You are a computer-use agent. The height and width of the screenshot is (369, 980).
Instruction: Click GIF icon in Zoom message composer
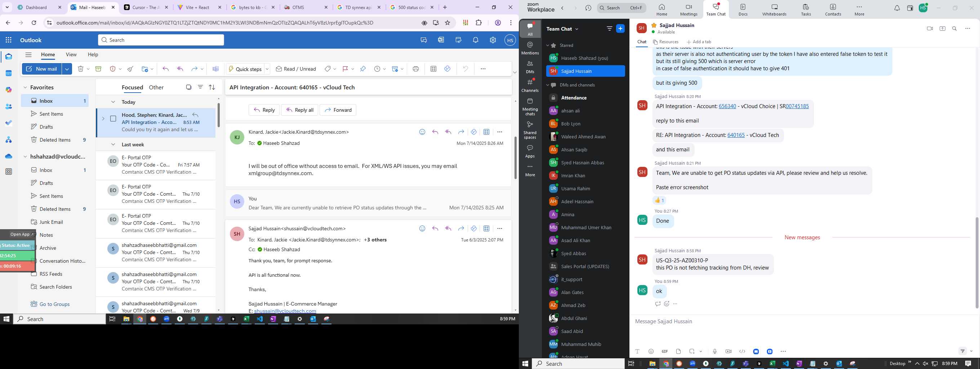tap(665, 351)
